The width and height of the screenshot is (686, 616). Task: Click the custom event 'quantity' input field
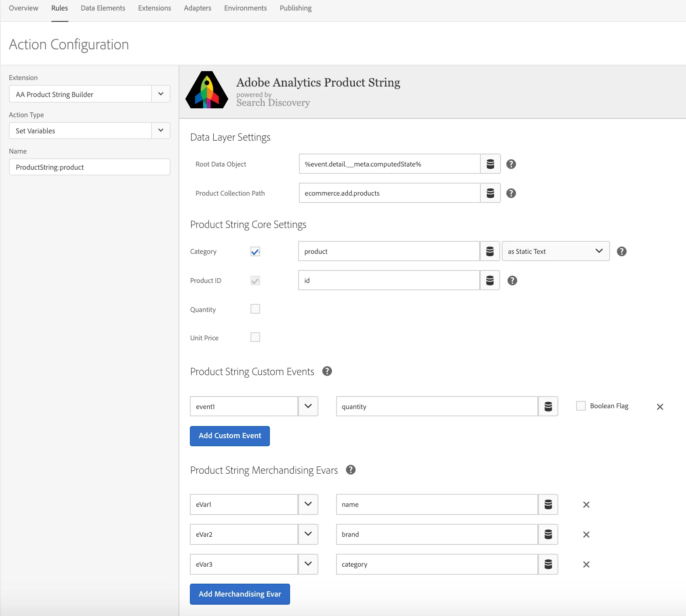click(437, 407)
